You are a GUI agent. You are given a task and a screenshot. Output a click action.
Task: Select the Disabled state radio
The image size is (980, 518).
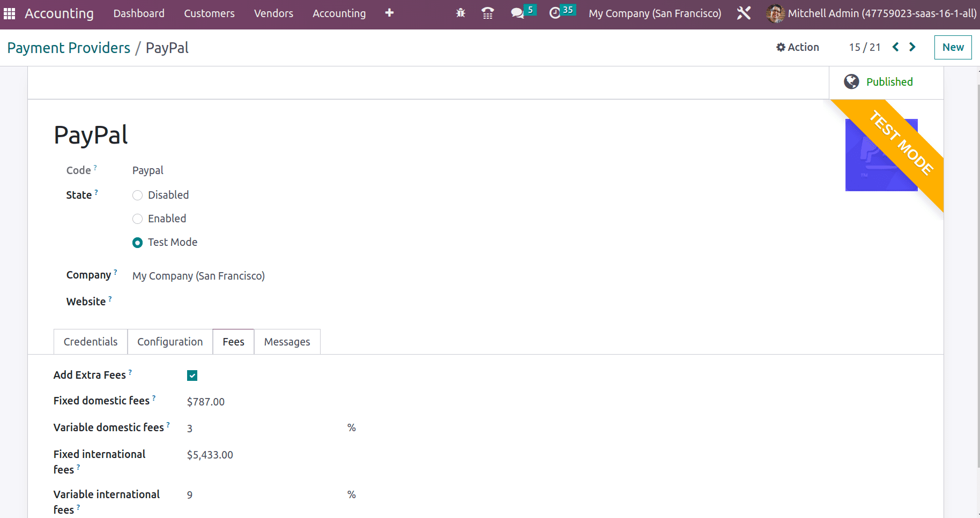point(138,196)
